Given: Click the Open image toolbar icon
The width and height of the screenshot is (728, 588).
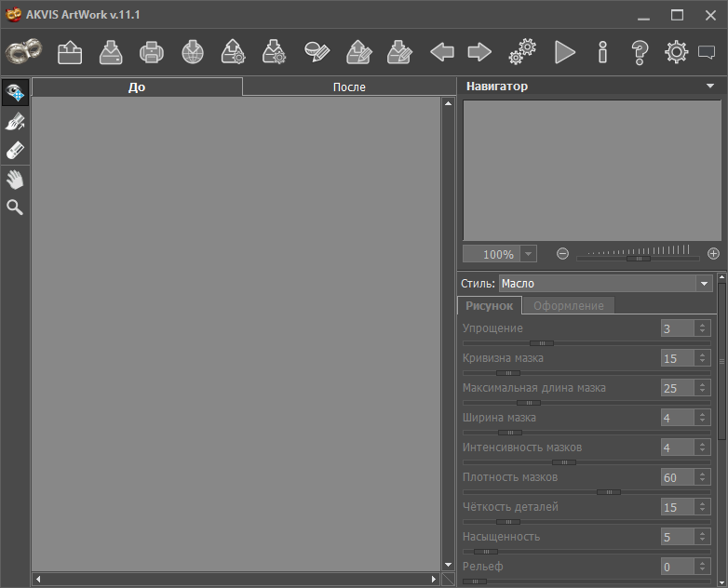Looking at the screenshot, I should tap(70, 52).
